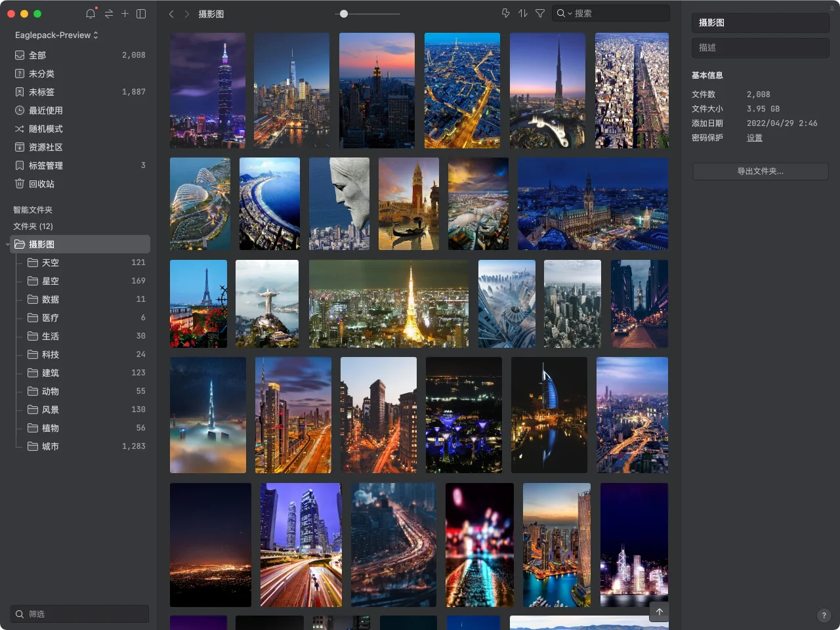Open the 建筑 subfolder
Viewport: 840px width, 630px height.
(87, 373)
